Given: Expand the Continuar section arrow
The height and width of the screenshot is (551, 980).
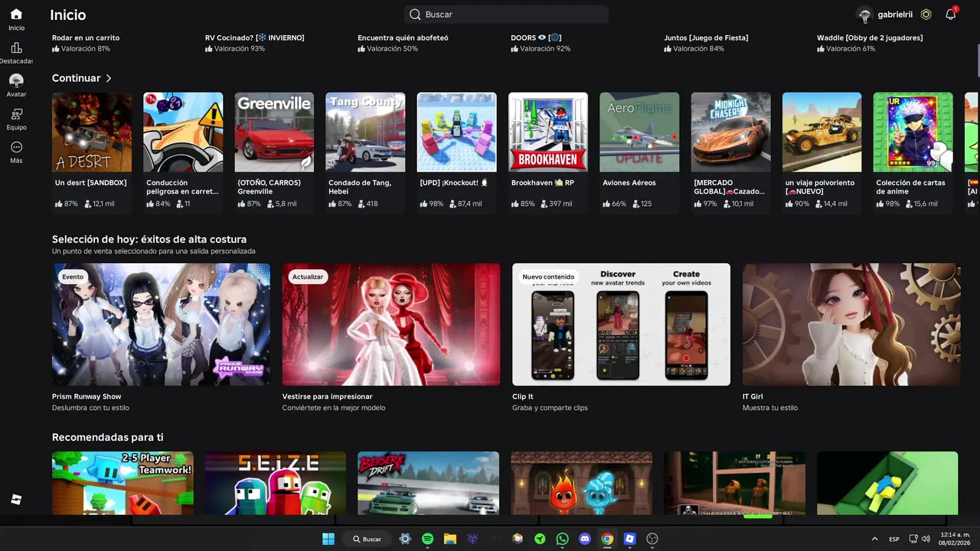Looking at the screenshot, I should (109, 78).
